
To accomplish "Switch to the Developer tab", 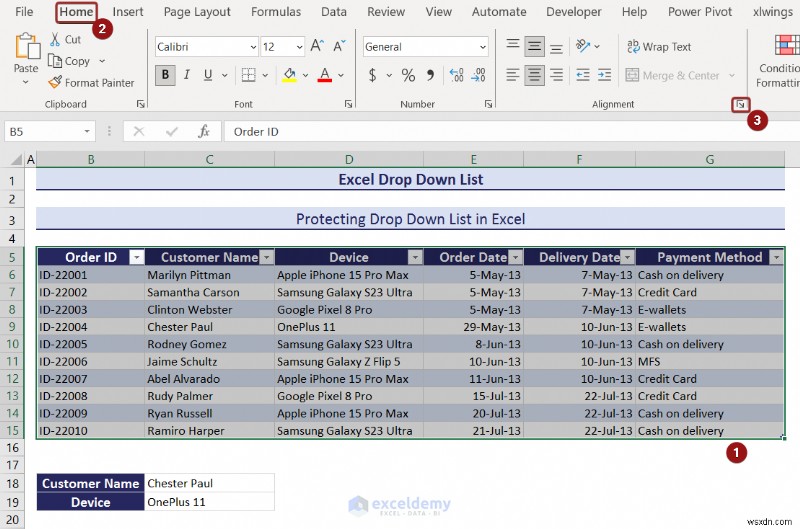I will [x=573, y=12].
